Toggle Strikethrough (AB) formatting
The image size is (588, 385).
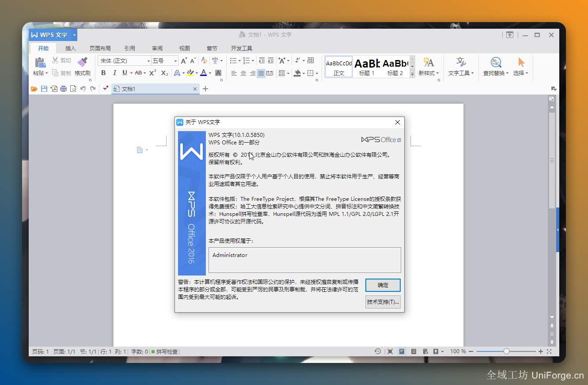click(138, 73)
